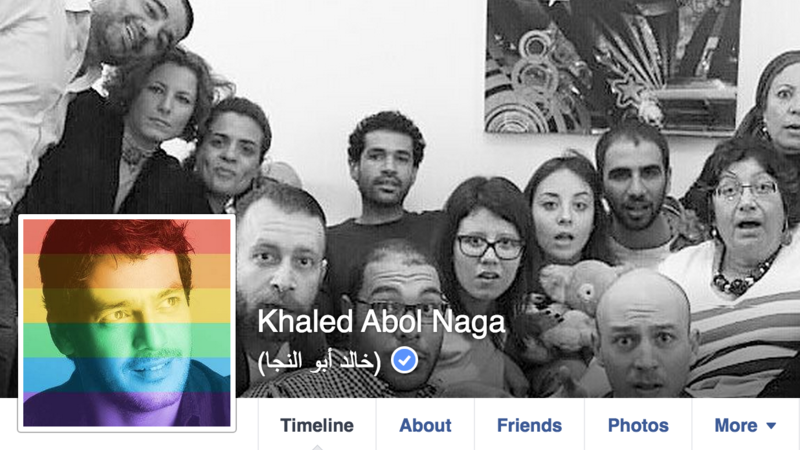
Task: Click the blue verified checkmark badge
Action: (x=405, y=361)
